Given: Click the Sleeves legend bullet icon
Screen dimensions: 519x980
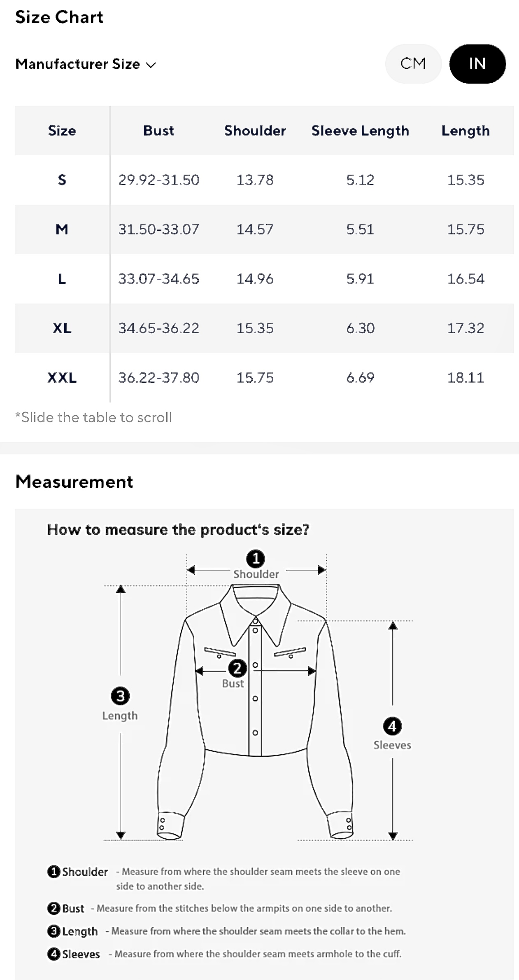Looking at the screenshot, I should (54, 954).
